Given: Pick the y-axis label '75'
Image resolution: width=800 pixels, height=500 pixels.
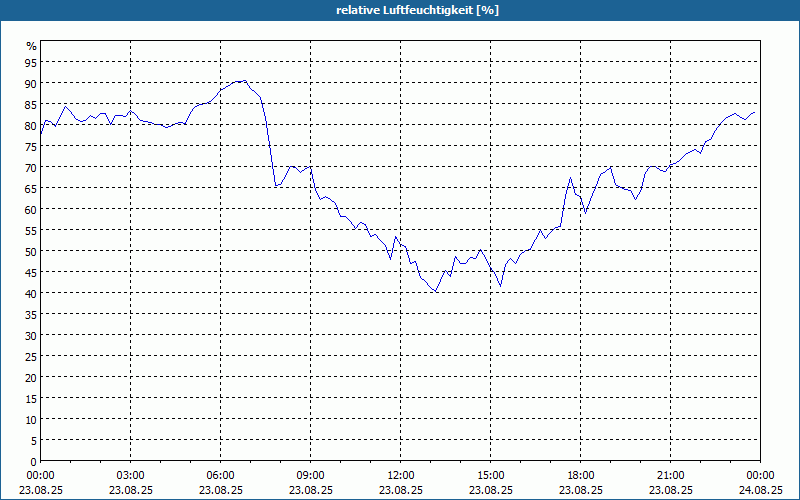Looking at the screenshot, I should point(31,146).
